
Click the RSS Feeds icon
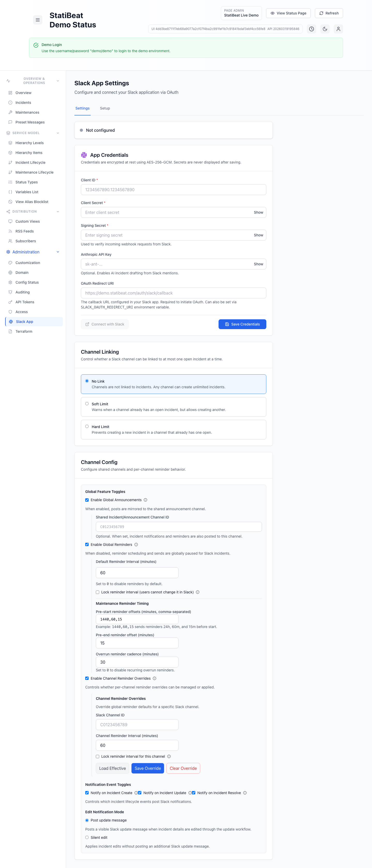(x=10, y=231)
